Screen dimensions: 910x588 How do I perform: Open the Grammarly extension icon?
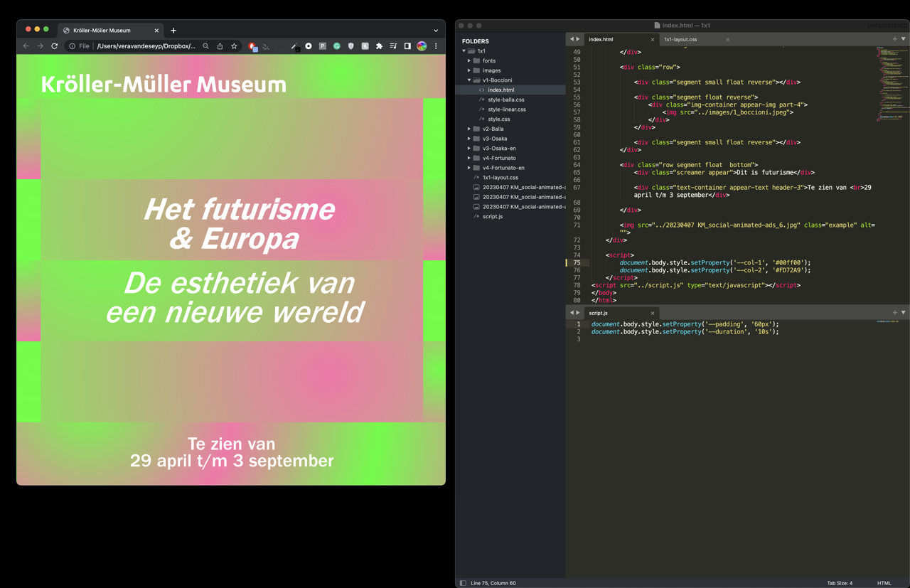pyautogui.click(x=337, y=46)
